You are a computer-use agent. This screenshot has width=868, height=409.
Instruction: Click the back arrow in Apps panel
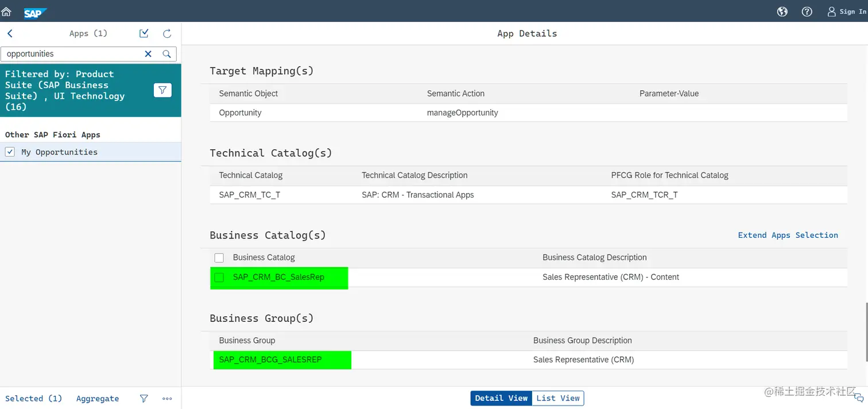(x=10, y=34)
